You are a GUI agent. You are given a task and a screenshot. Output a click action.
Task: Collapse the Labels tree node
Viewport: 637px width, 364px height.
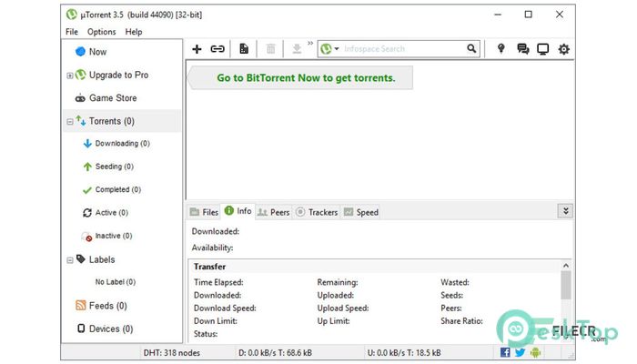click(x=70, y=260)
